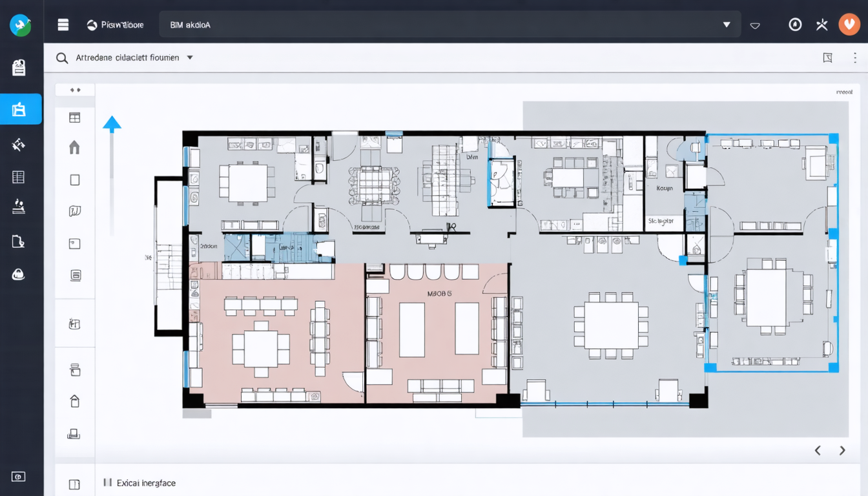
Task: Click the bookmark flag icon in the second toolbar
Action: [x=827, y=58]
